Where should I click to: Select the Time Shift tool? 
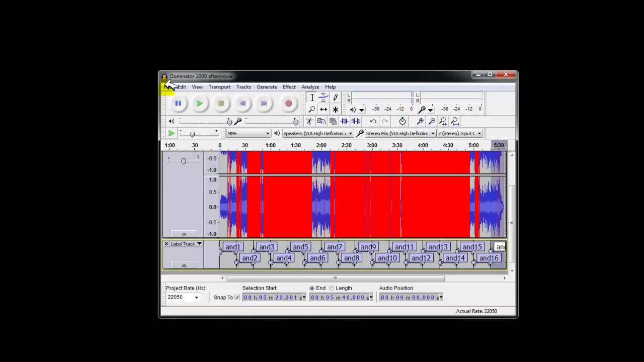pyautogui.click(x=324, y=109)
